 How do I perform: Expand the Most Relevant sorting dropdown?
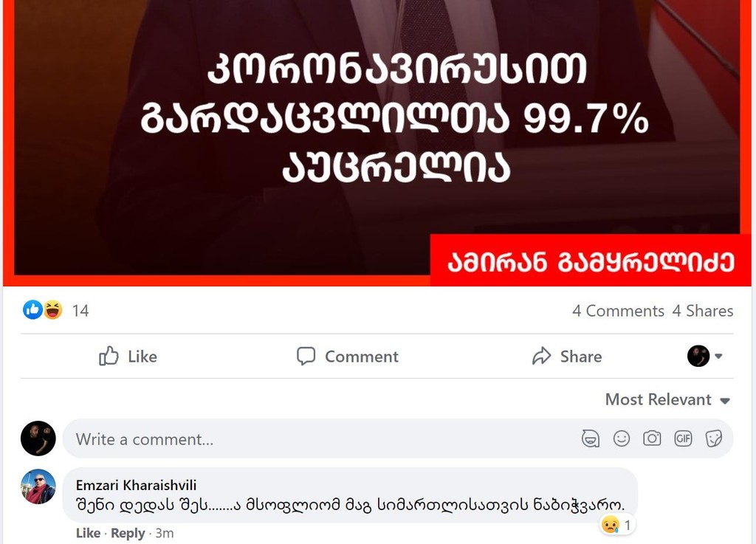667,399
